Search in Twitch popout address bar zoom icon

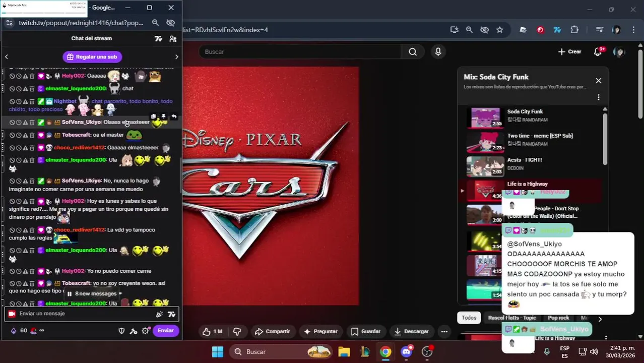coord(155,23)
